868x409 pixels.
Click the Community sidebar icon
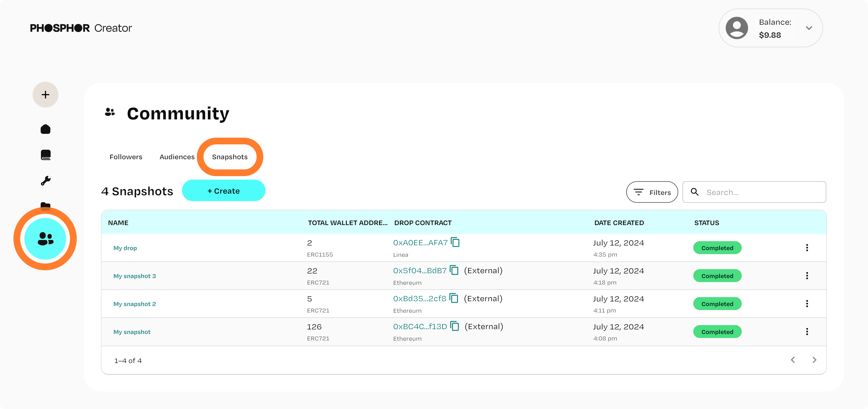pos(45,239)
